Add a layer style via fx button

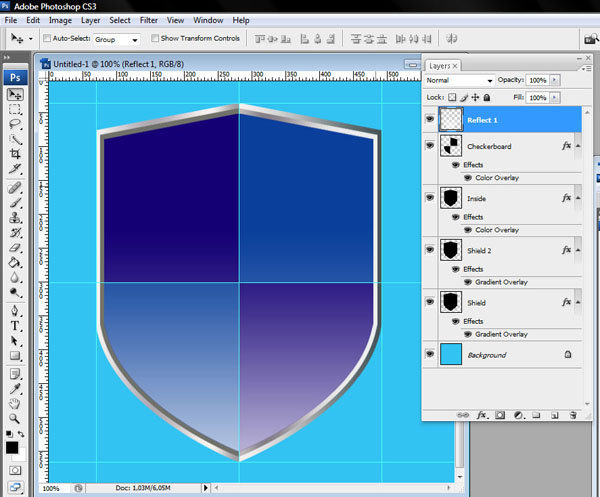tap(482, 415)
